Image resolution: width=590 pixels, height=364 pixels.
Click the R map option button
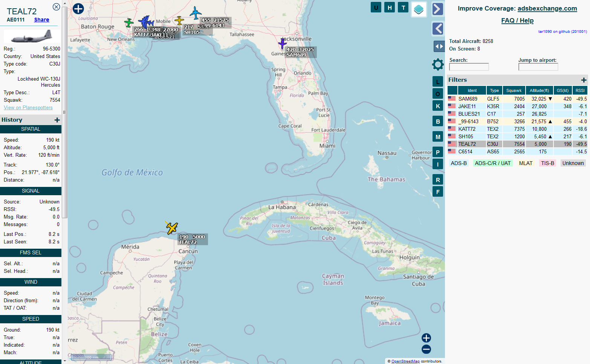(x=438, y=180)
